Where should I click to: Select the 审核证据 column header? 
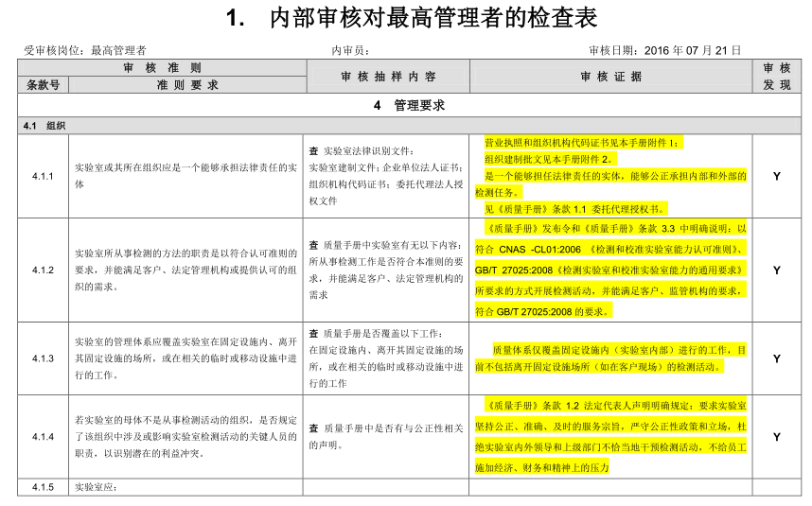tap(611, 77)
